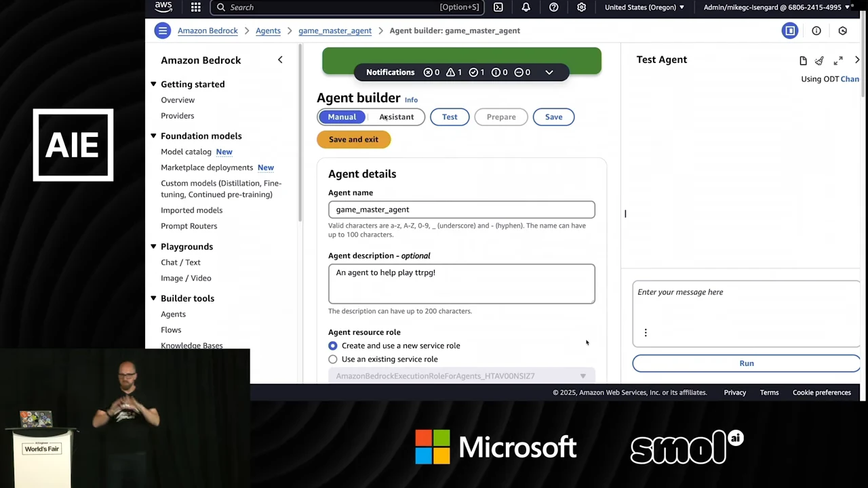Open the Privacy footer link
Screen dimensions: 868x488
[734, 392]
